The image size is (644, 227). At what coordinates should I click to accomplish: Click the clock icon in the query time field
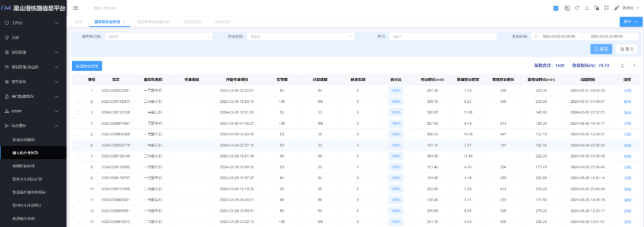pos(535,36)
